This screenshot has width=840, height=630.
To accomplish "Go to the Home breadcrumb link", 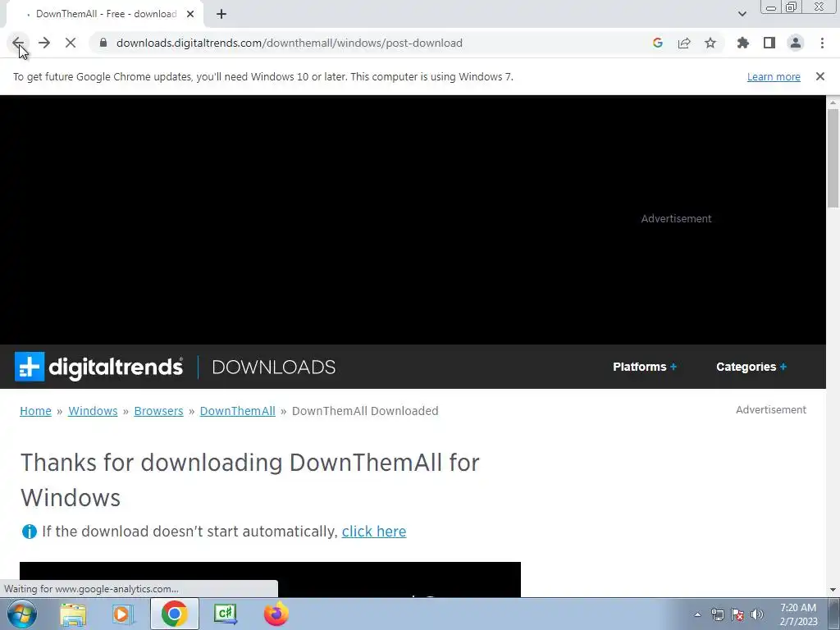I will click(35, 411).
